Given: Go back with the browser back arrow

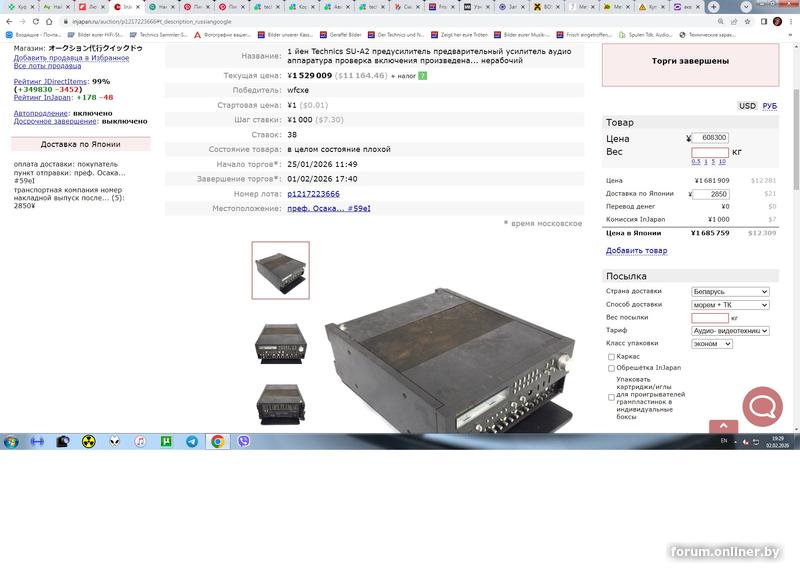Looking at the screenshot, I should point(9,21).
